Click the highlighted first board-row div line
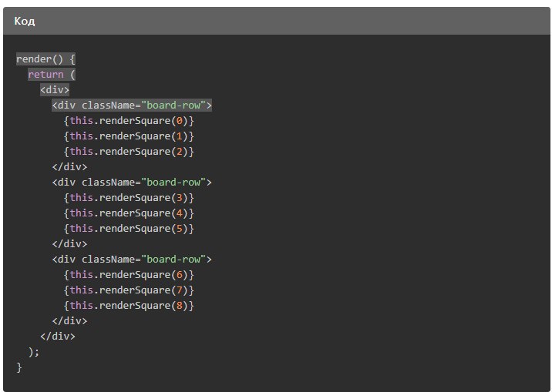Screen dimensions: 552x392 [132, 105]
